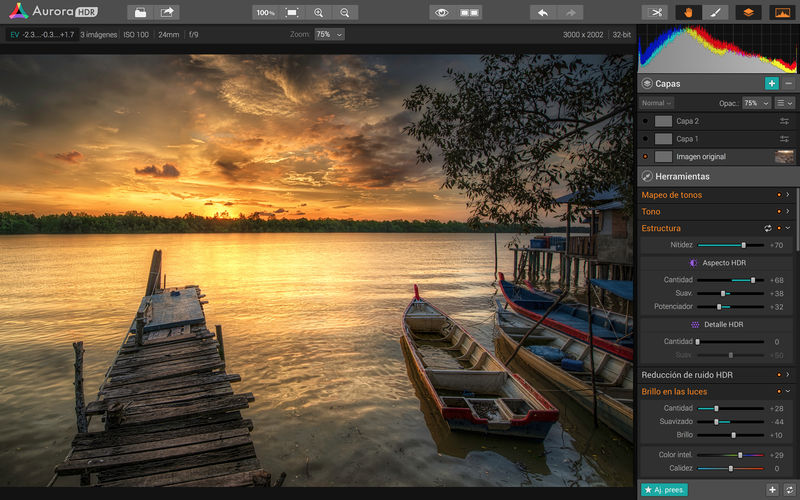Expand the Tono section chevron
The image size is (800, 500).
click(788, 211)
